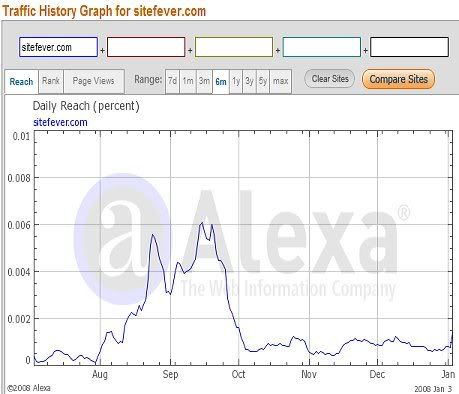This screenshot has height=394, width=459.
Task: Choose the 1y range option
Action: [236, 81]
